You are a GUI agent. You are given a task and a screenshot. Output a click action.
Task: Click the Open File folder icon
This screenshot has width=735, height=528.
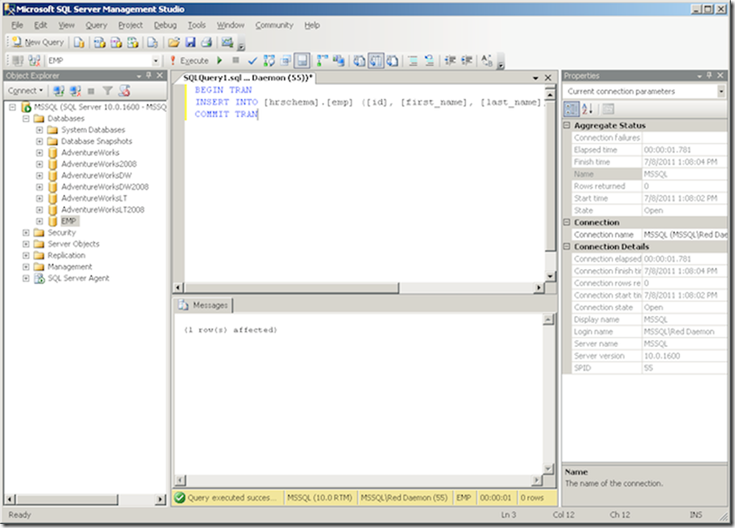tap(173, 43)
